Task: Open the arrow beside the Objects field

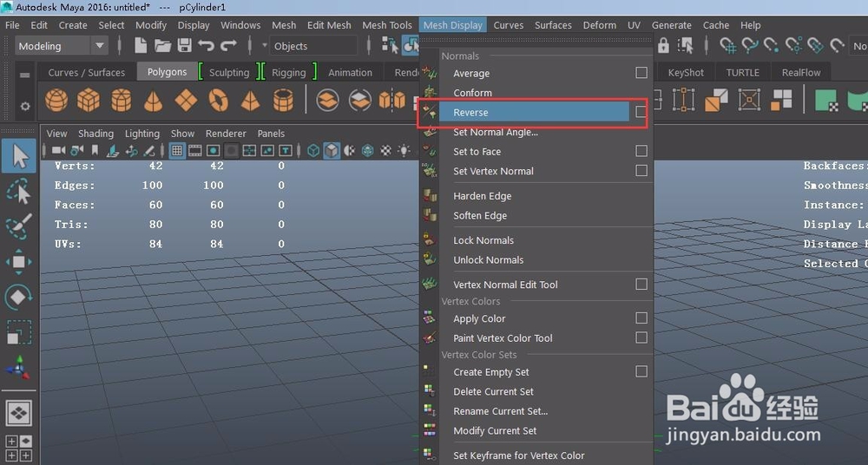Action: pyautogui.click(x=264, y=45)
